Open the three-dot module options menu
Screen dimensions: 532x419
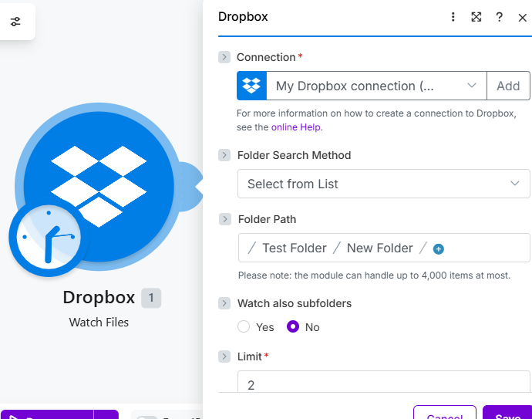453,17
